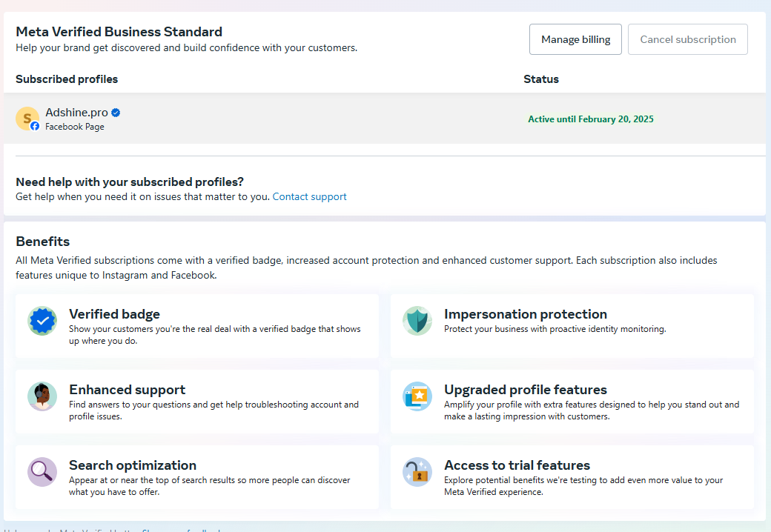This screenshot has width=771, height=532.
Task: Click the blue verified checkmark beside Adshine.pro
Action: click(116, 113)
